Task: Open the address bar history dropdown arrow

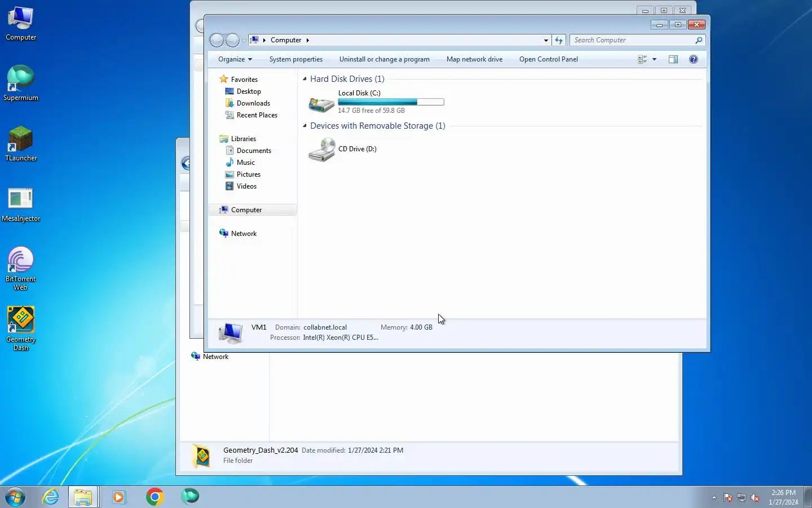Action: pos(546,40)
